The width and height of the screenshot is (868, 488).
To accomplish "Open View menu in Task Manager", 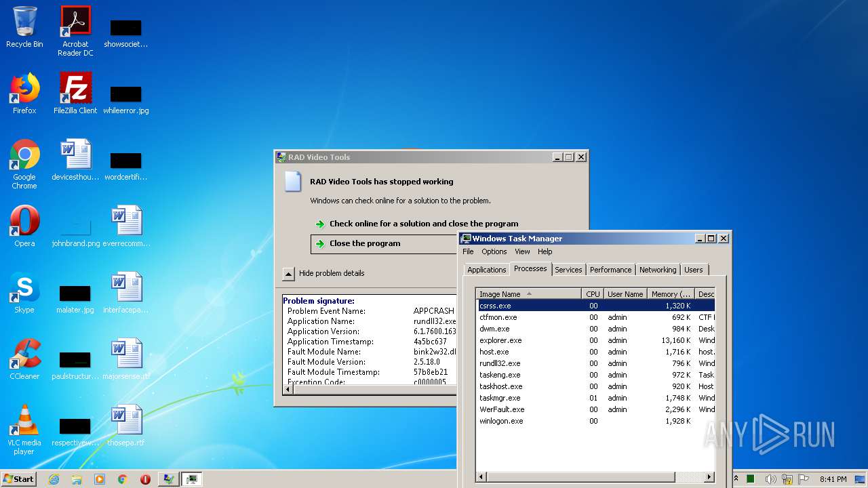I will pos(522,251).
